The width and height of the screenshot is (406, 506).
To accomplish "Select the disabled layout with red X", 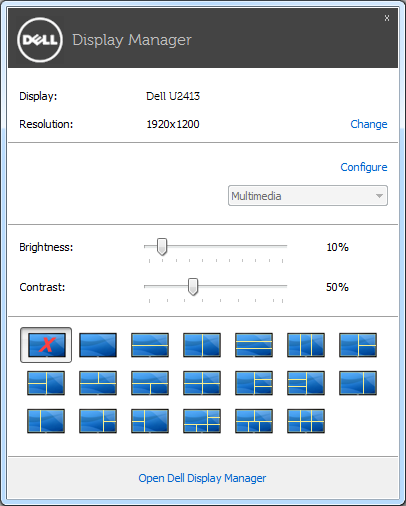I will tap(46, 345).
